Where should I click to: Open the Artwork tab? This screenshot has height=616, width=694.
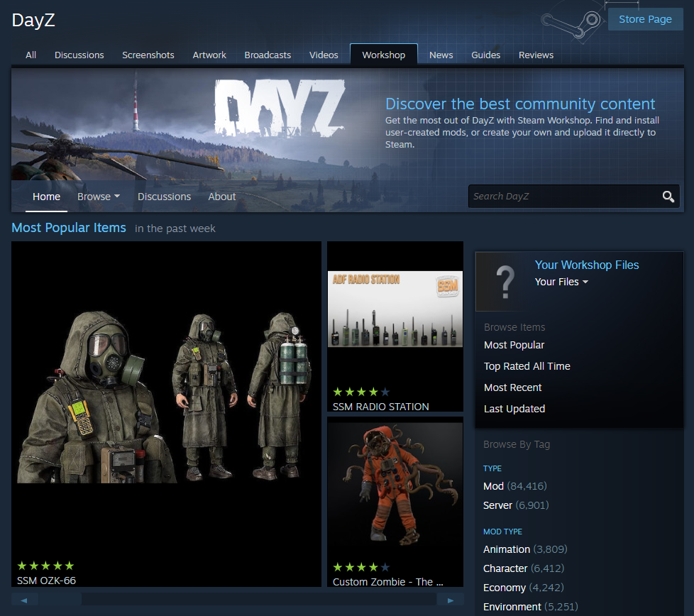[209, 55]
